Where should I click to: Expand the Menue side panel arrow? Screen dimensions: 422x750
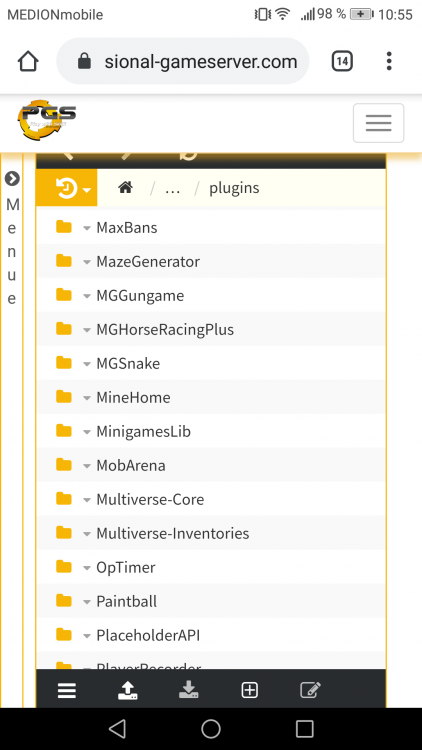pos(12,178)
